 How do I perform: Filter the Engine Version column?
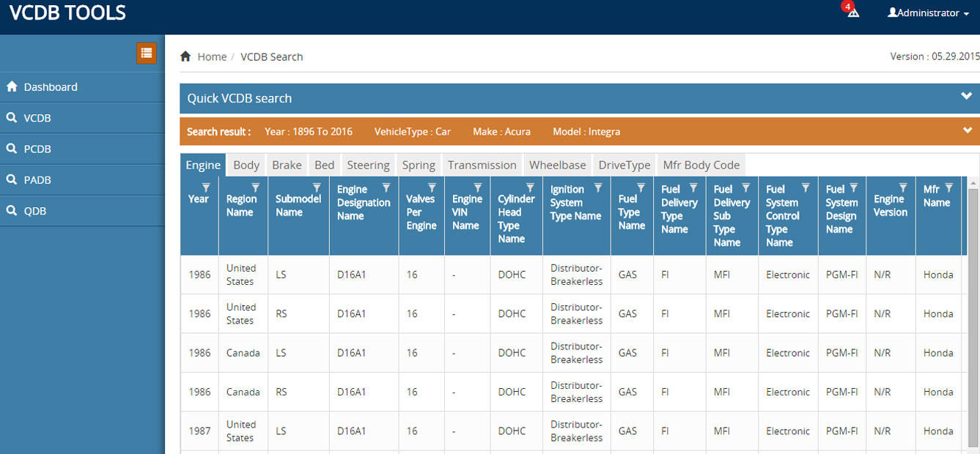coord(903,187)
